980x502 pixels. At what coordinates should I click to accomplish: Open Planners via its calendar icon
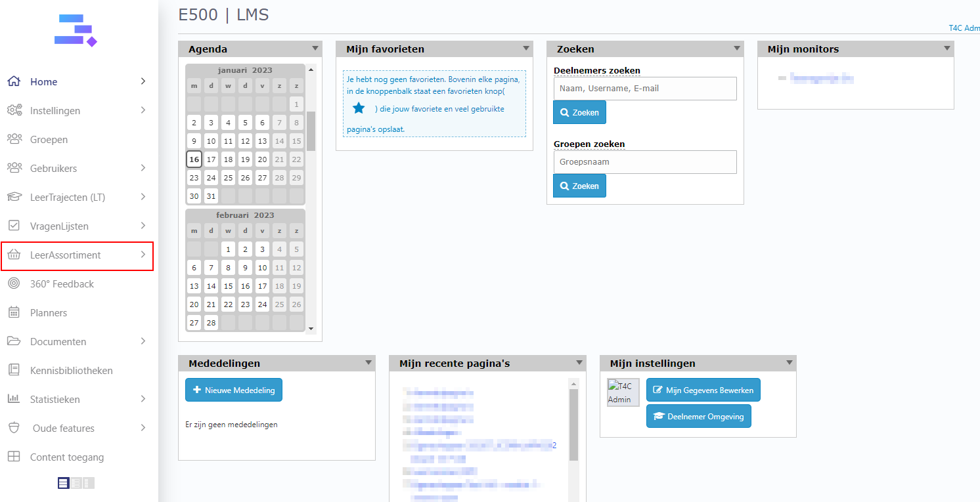click(x=14, y=313)
